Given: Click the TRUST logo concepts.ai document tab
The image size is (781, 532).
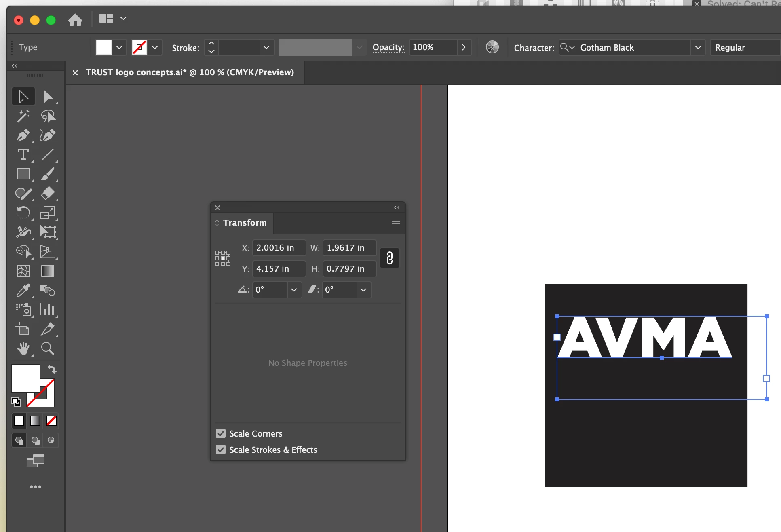Looking at the screenshot, I should [189, 72].
